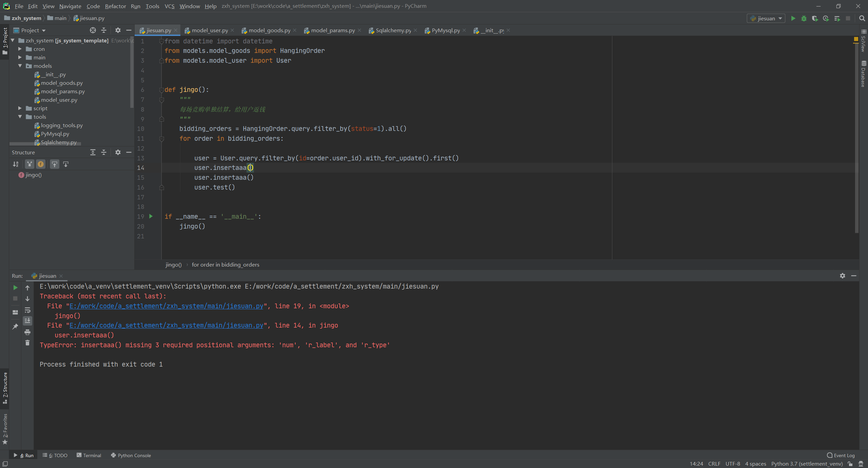Toggle Soft-Wrap in Run console
This screenshot has height=468, width=868.
pyautogui.click(x=27, y=310)
